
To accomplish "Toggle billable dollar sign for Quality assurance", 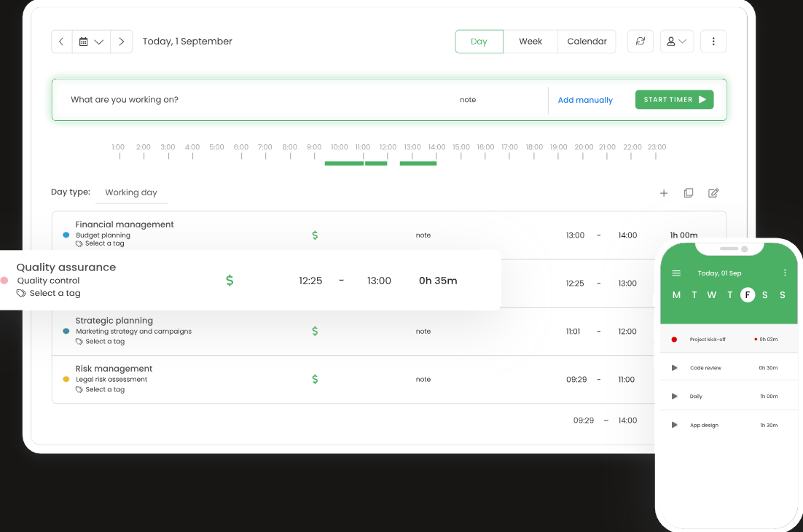I will 230,281.
